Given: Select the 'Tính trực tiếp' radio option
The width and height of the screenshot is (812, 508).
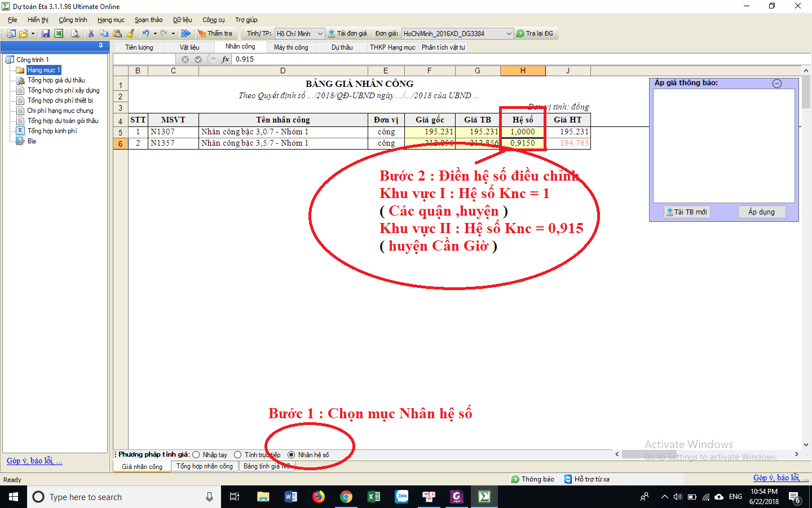Looking at the screenshot, I should coord(238,455).
